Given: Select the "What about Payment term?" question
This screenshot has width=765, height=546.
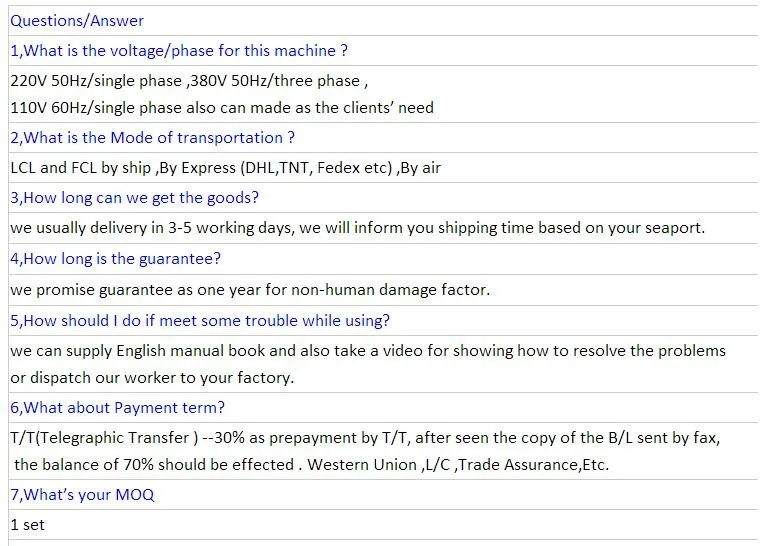Looking at the screenshot, I should (x=117, y=407).
